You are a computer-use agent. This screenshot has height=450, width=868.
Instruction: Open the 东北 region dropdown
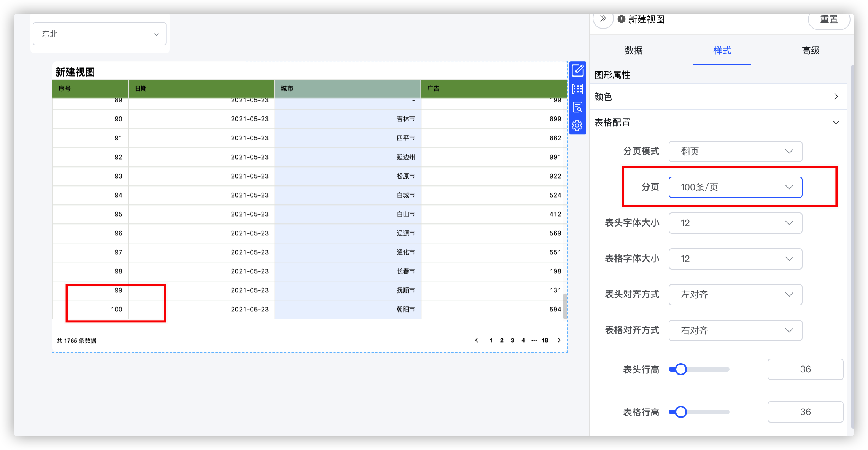coord(100,34)
